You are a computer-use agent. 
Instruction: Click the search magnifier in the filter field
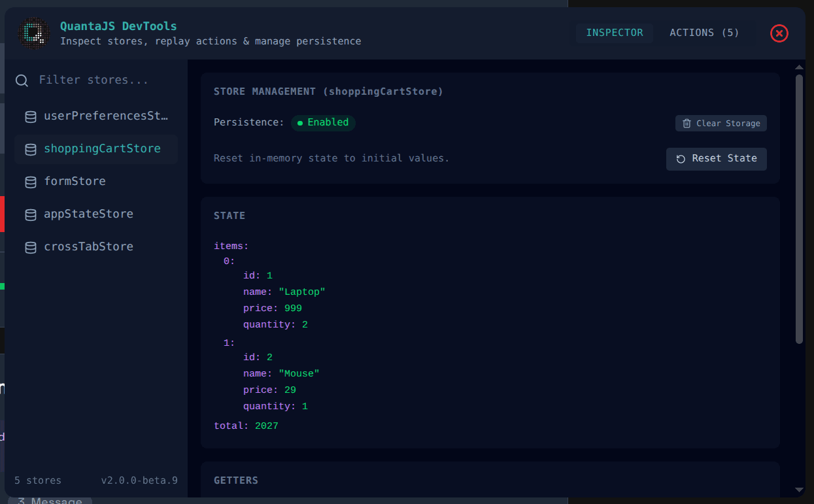(22, 80)
